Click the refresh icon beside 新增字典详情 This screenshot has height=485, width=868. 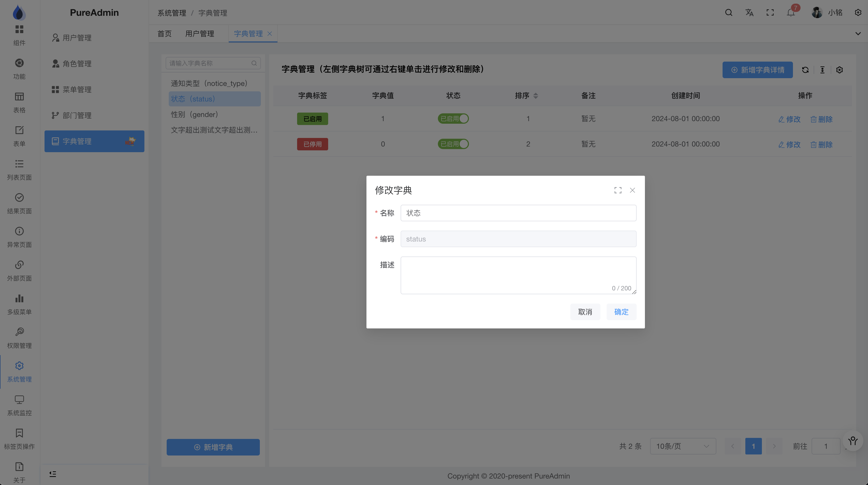(x=805, y=70)
